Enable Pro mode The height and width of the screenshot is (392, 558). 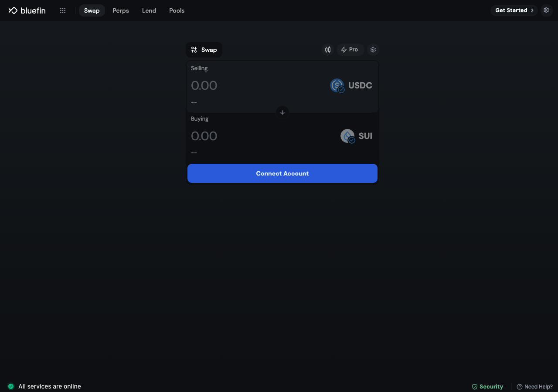click(x=350, y=50)
